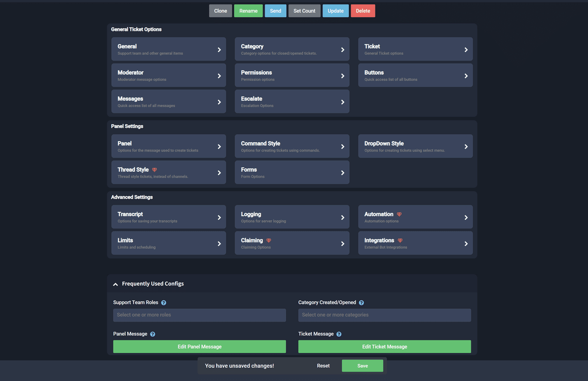Open the category selection dropdown

(x=385, y=315)
